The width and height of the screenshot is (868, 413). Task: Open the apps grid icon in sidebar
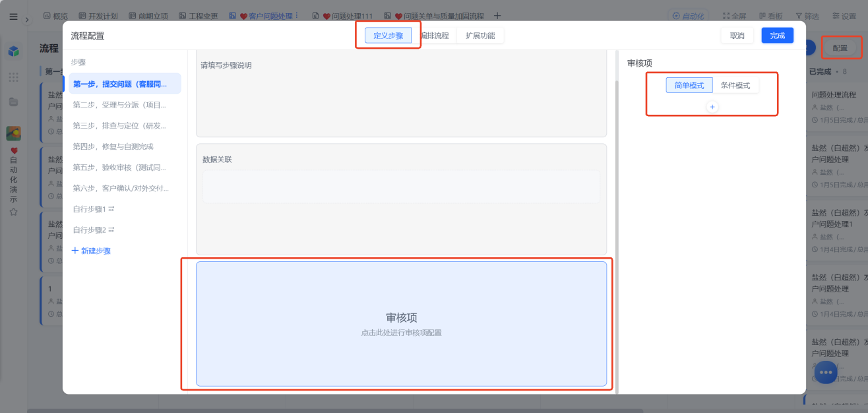13,77
